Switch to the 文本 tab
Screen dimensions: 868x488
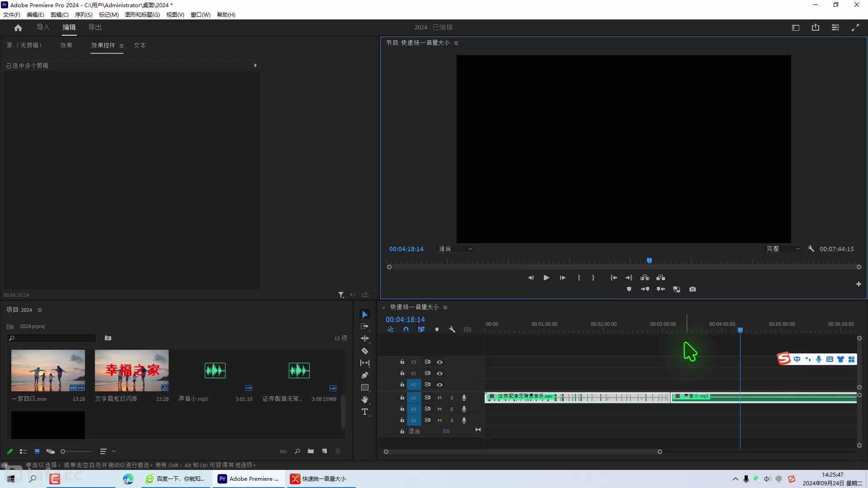coord(140,45)
